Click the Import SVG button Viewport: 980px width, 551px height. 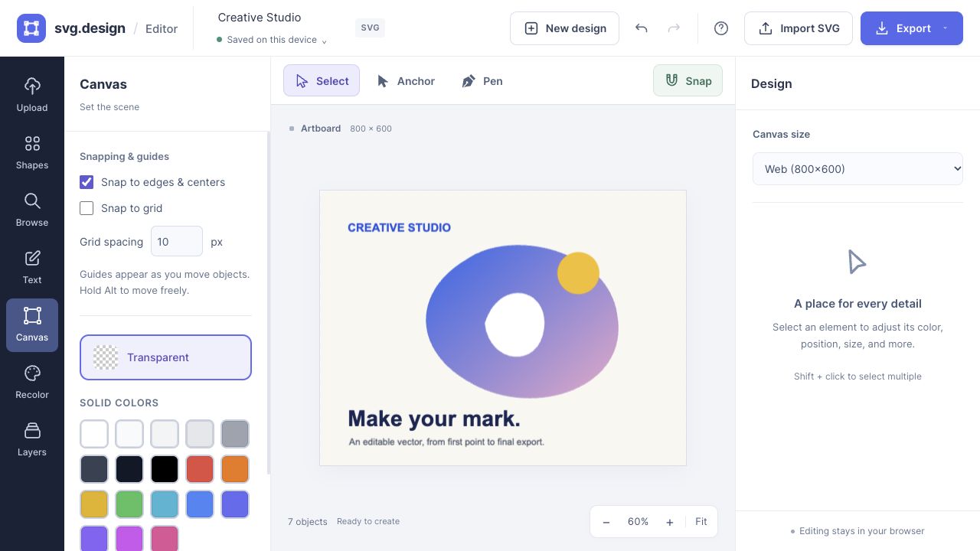click(799, 28)
